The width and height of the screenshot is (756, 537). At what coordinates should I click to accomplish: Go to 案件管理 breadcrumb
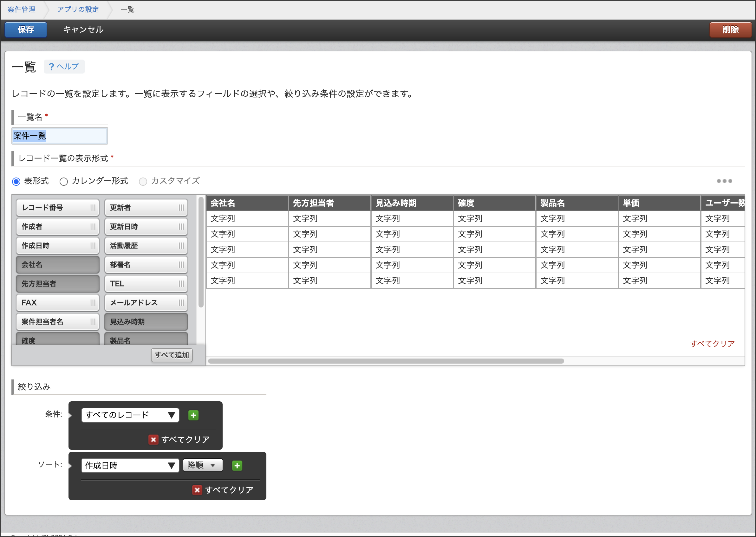[x=22, y=10]
